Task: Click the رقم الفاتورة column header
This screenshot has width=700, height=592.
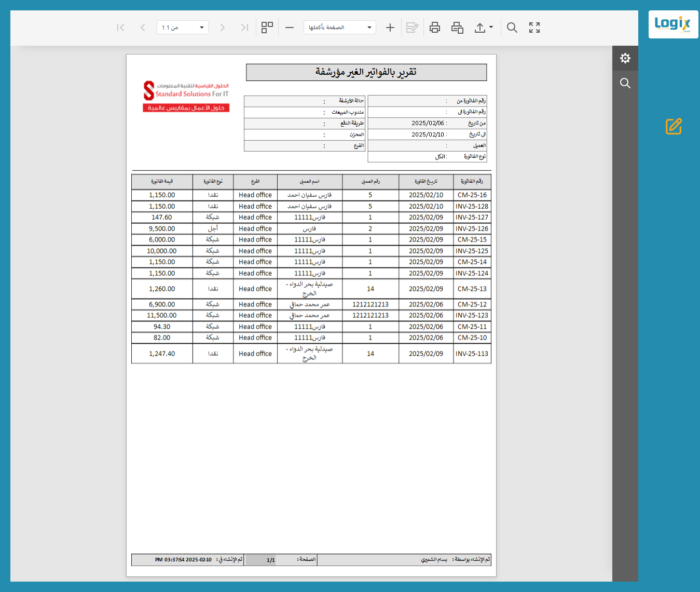Action: click(x=472, y=182)
